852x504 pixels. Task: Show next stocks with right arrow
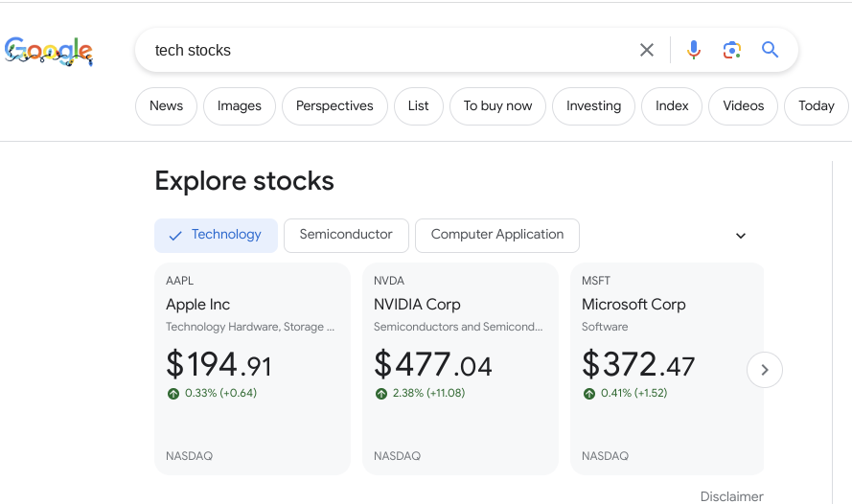point(765,370)
